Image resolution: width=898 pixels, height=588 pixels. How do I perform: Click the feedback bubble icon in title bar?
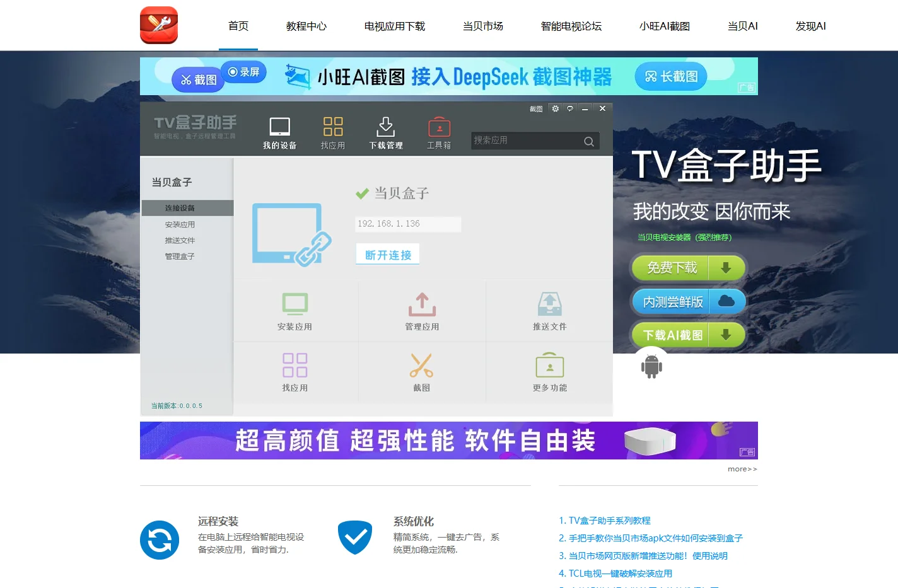pyautogui.click(x=570, y=108)
